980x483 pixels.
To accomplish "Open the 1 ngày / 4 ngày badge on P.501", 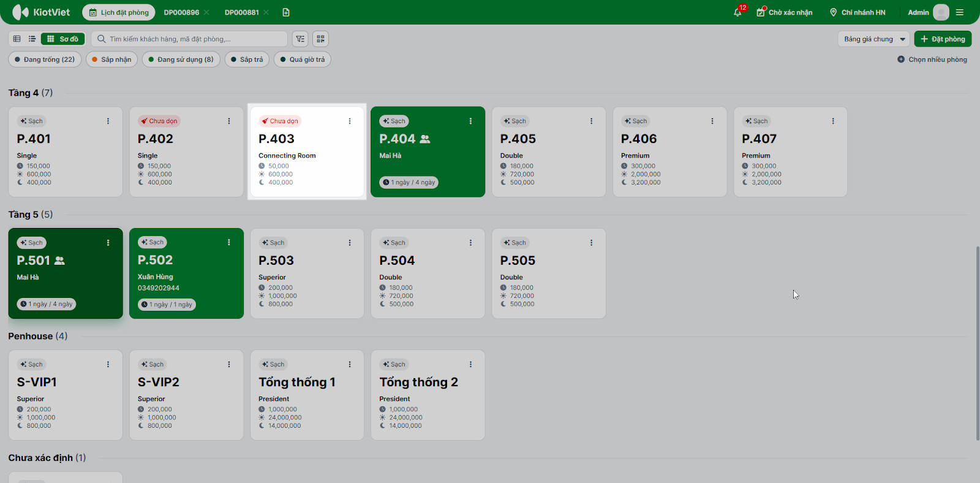I will 46,304.
